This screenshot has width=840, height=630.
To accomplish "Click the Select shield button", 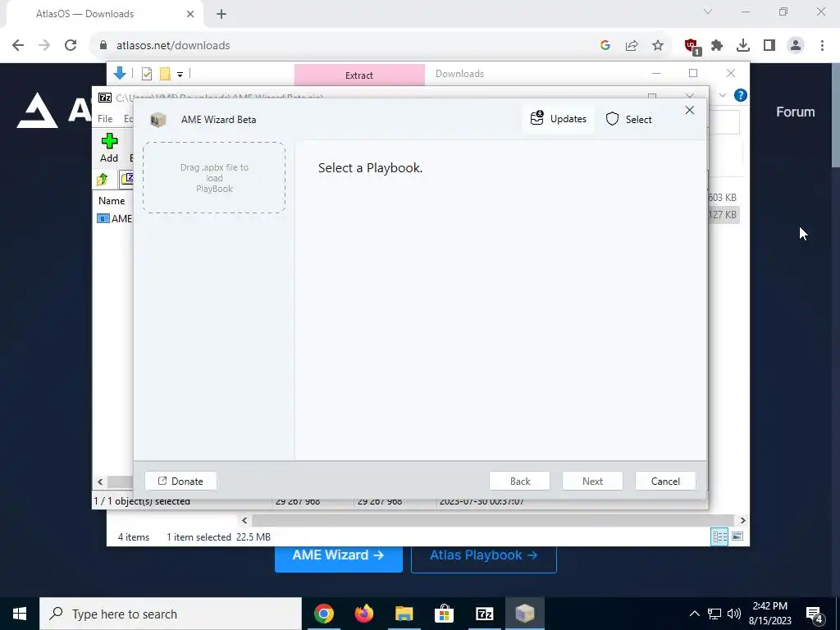I will pyautogui.click(x=628, y=119).
